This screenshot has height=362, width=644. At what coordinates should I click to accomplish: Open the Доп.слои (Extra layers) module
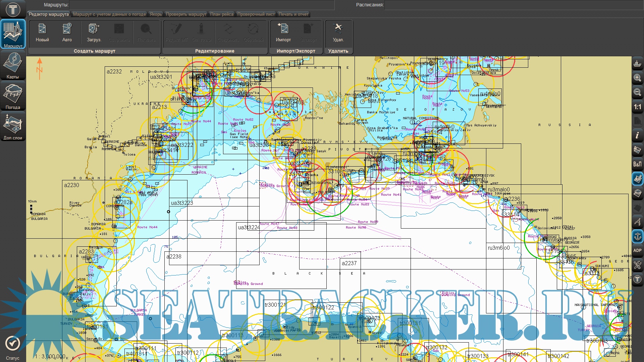[13, 126]
